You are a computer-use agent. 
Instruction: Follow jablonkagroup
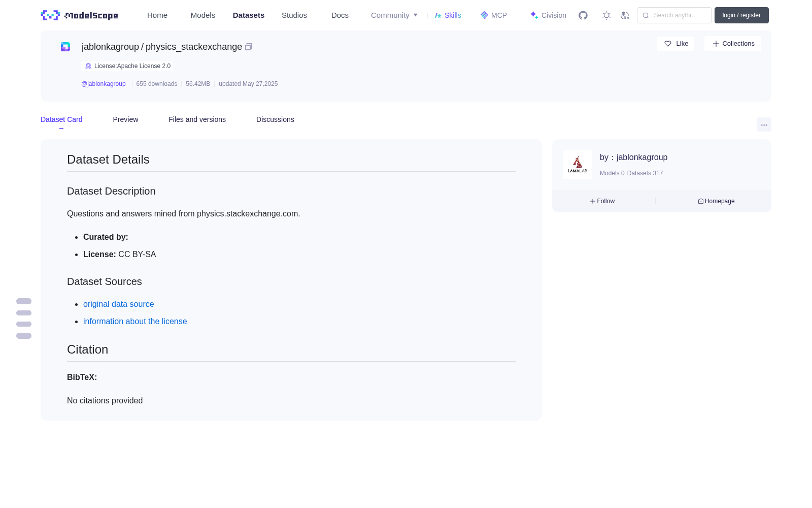(x=602, y=201)
